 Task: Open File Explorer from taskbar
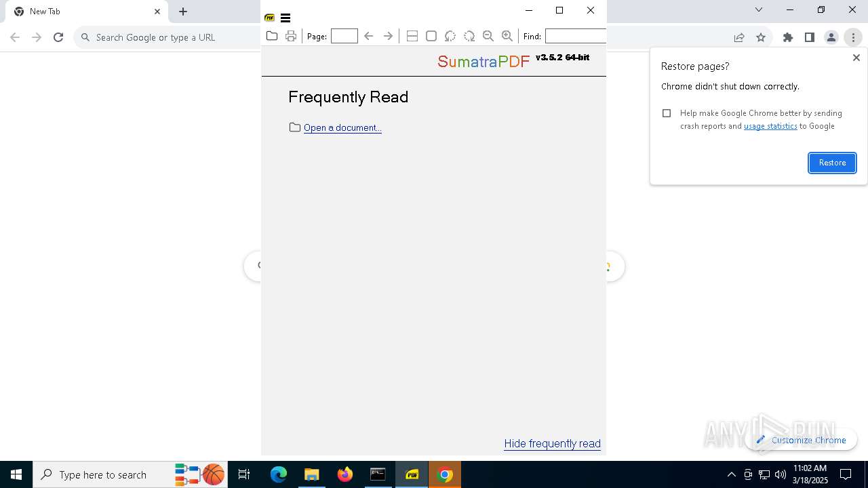(x=311, y=474)
